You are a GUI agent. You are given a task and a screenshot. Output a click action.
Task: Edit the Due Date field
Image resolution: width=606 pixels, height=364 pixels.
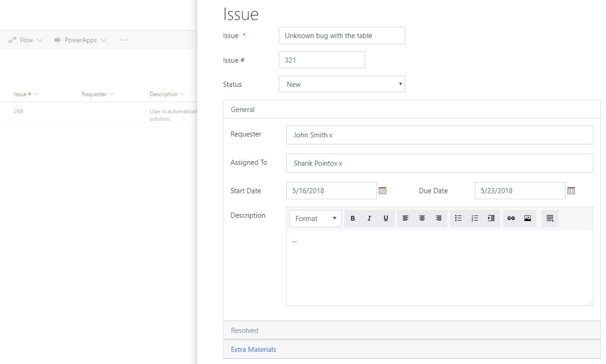pyautogui.click(x=520, y=191)
